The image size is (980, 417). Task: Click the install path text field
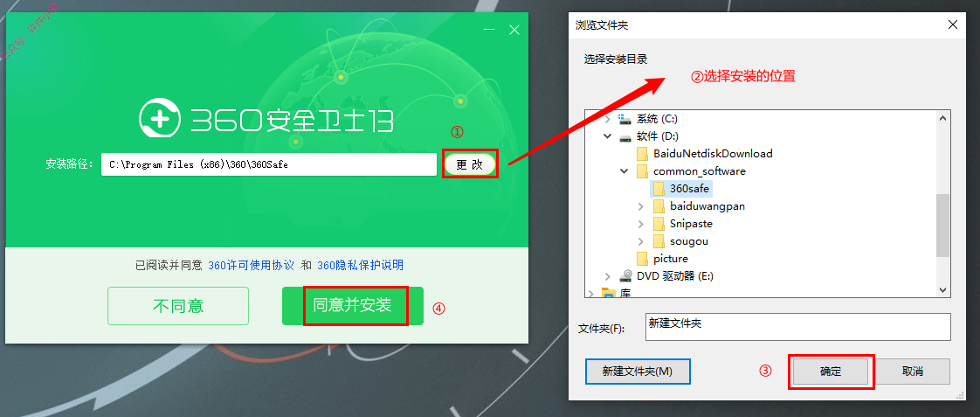pyautogui.click(x=269, y=164)
